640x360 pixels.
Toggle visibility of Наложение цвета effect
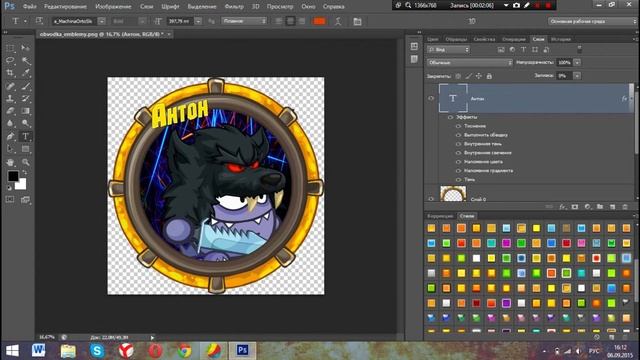click(458, 162)
